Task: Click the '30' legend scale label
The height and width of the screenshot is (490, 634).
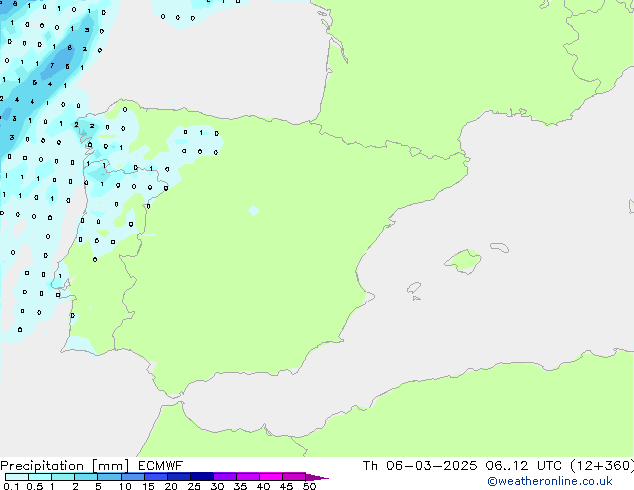Action: tap(217, 486)
